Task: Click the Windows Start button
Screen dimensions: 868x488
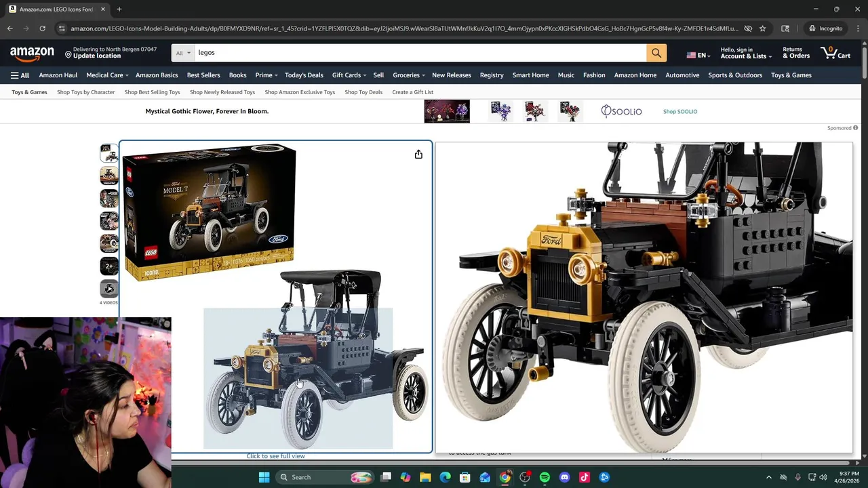Action: tap(264, 477)
